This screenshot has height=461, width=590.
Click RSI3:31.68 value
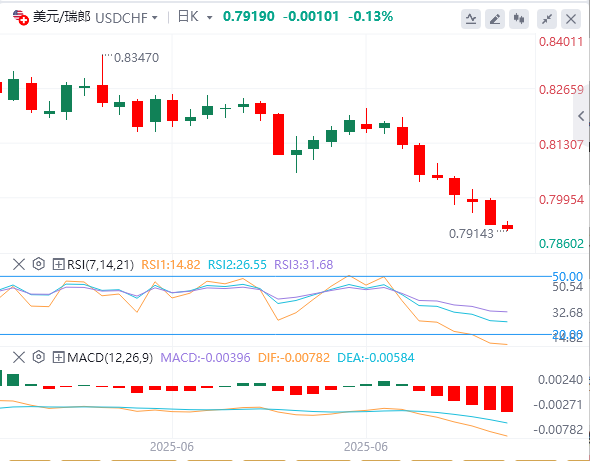click(x=304, y=265)
